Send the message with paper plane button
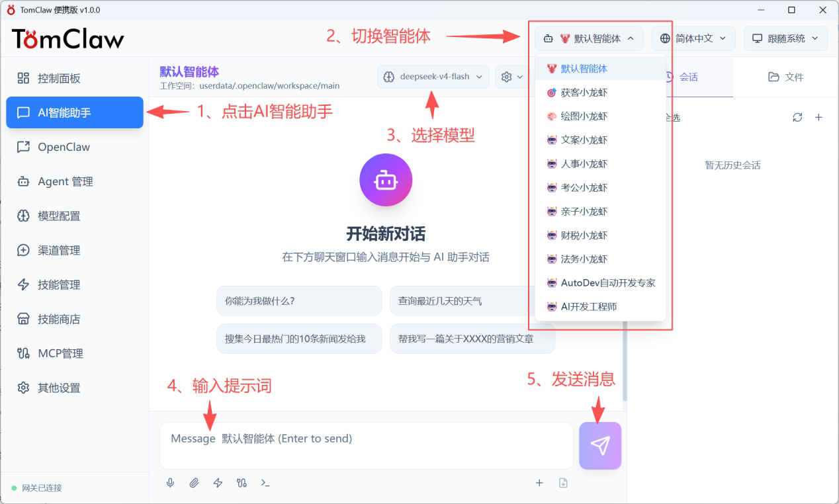The height and width of the screenshot is (504, 839). tap(600, 446)
